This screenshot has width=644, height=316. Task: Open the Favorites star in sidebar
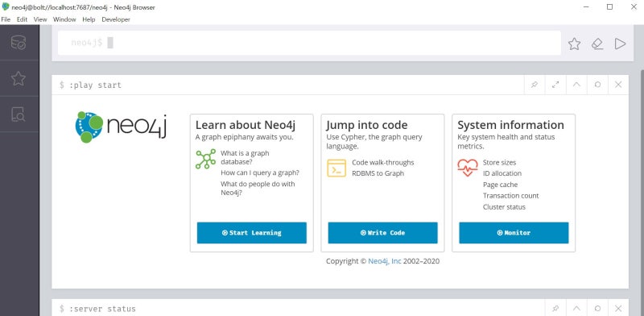19,78
